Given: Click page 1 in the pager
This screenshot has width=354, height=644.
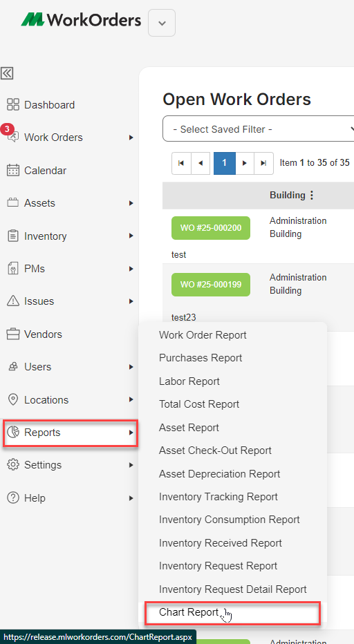Looking at the screenshot, I should pyautogui.click(x=224, y=163).
